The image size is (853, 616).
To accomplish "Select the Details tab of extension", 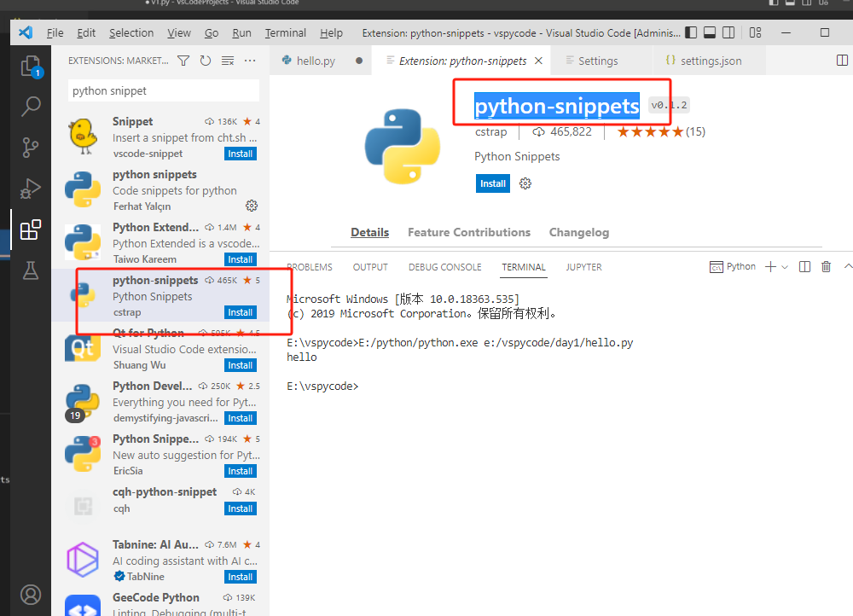I will point(369,232).
